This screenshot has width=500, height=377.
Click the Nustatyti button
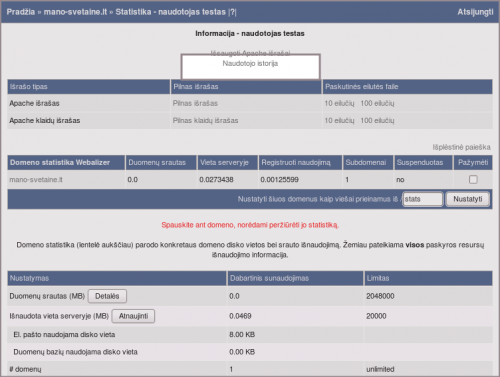pyautogui.click(x=468, y=199)
